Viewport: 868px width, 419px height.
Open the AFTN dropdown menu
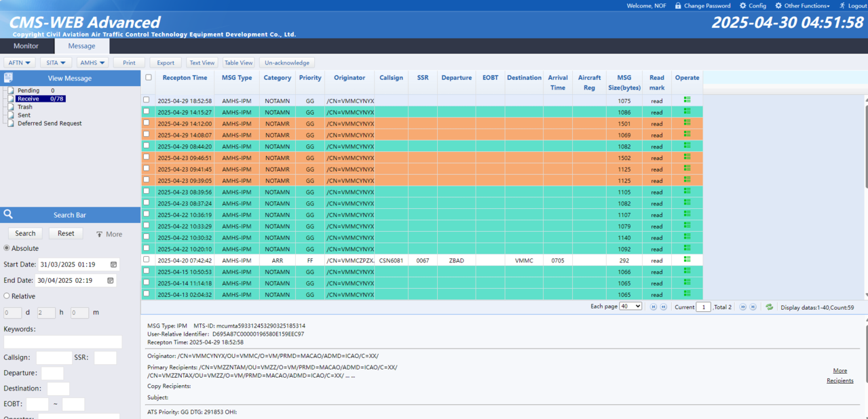[20, 62]
